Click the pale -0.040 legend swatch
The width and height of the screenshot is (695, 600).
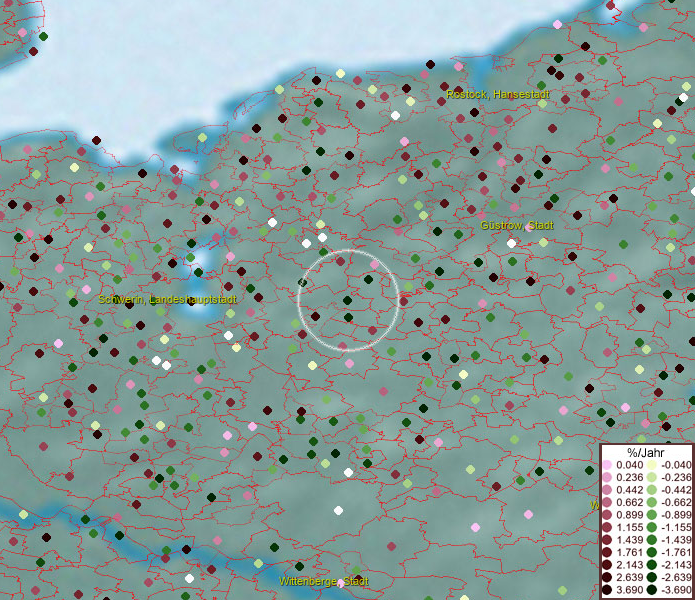tap(651, 465)
